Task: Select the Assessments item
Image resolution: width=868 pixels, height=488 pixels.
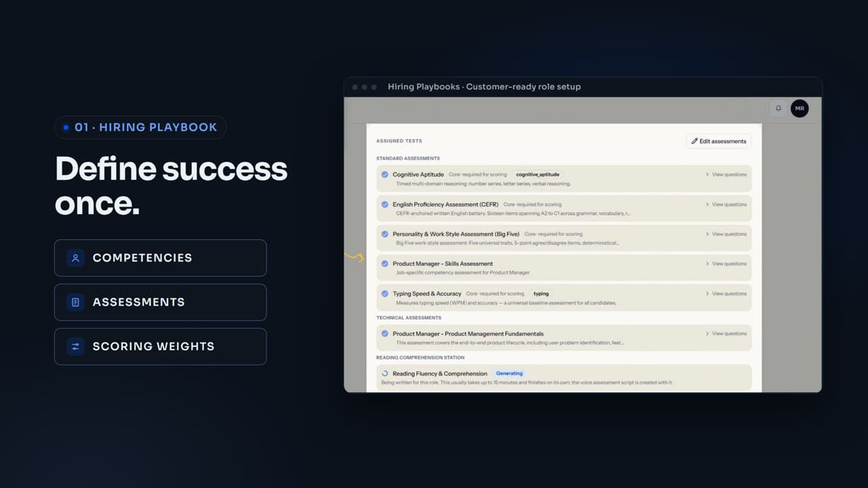Action: 160,302
